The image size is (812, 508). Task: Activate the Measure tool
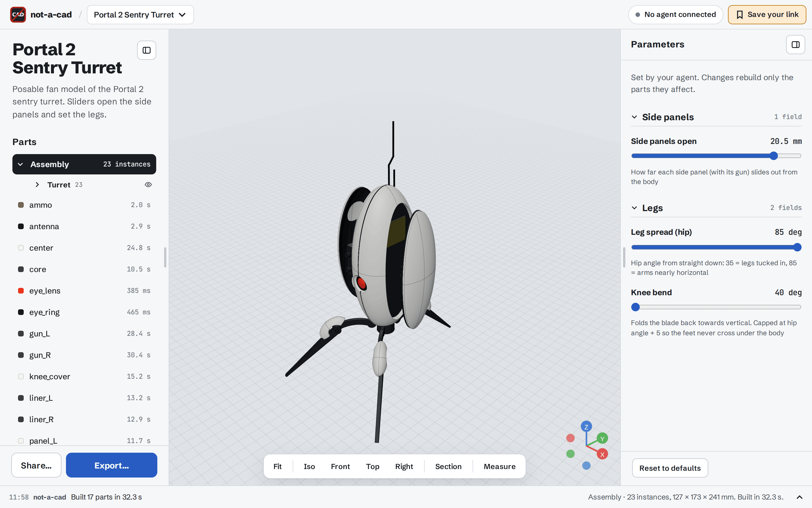click(499, 466)
